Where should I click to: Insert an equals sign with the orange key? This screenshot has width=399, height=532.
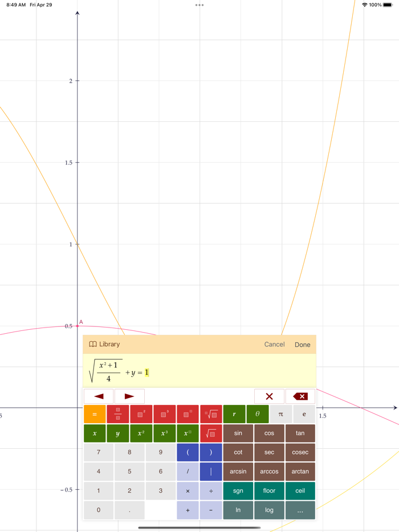tap(95, 414)
